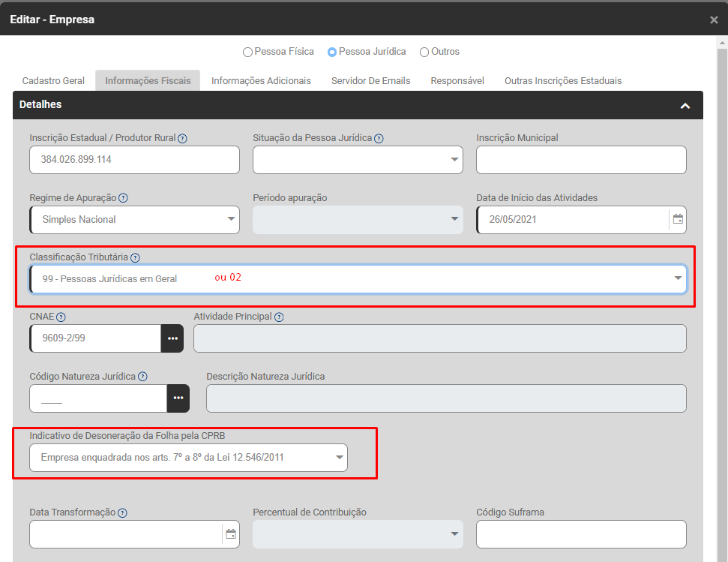Collapse the Detalhes panel
Viewport: 728px width, 562px height.
coord(685,106)
